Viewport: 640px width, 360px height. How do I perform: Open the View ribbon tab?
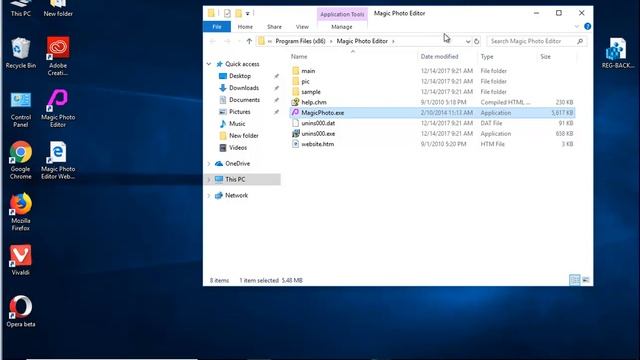(x=302, y=27)
